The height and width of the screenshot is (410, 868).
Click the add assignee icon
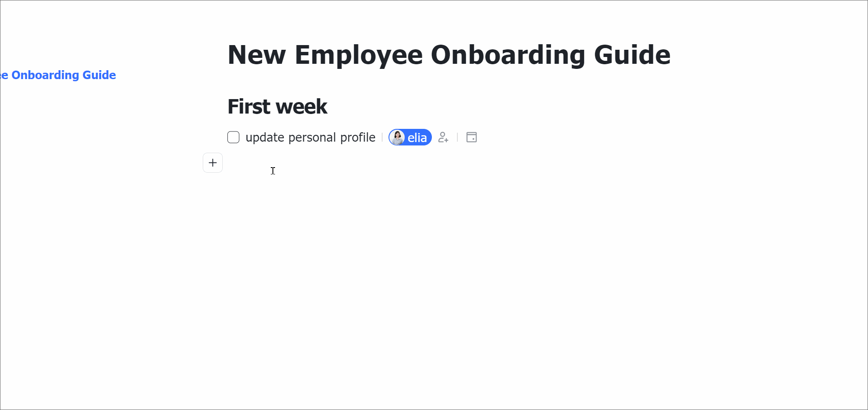coord(443,137)
